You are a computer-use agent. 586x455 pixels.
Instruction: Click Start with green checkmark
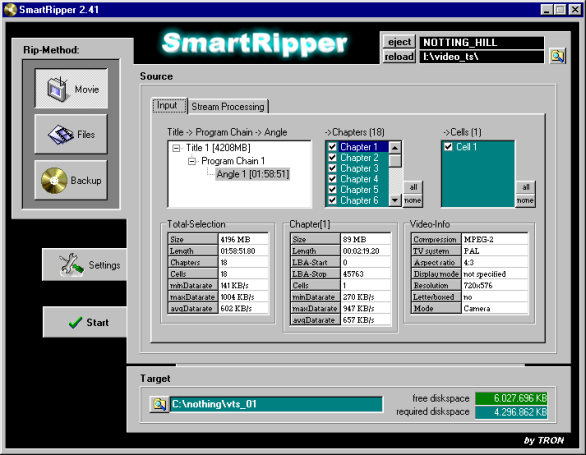pos(85,322)
